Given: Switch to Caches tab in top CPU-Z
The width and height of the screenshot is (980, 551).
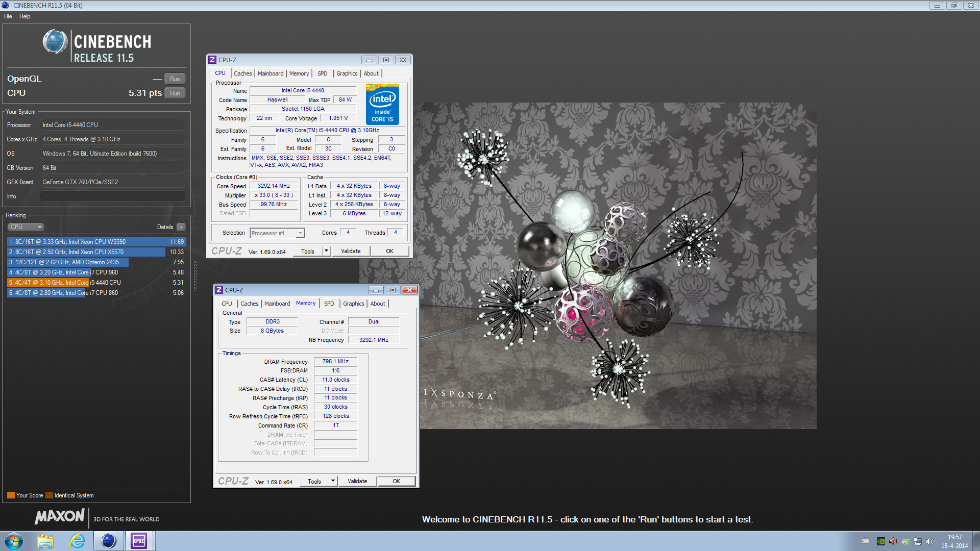Looking at the screenshot, I should point(243,73).
